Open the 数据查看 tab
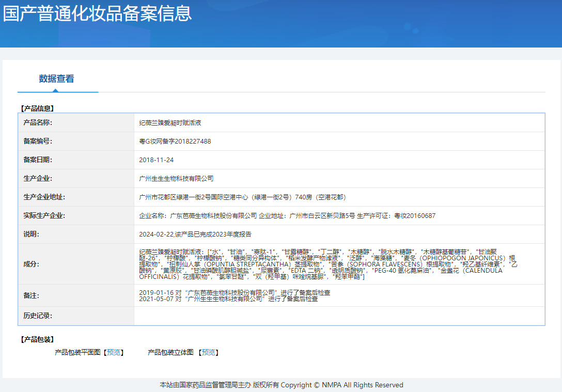Viewport: 562px width, 392px height. coord(56,79)
